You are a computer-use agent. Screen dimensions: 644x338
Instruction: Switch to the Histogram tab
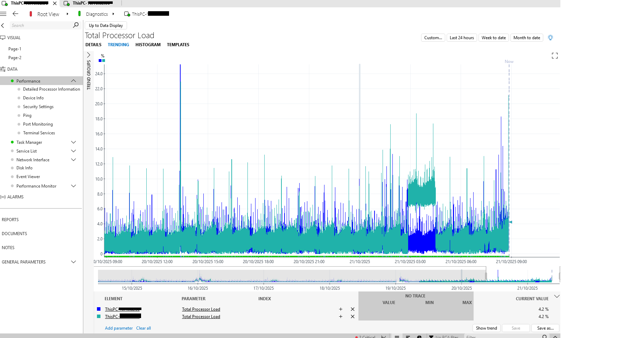(x=148, y=45)
